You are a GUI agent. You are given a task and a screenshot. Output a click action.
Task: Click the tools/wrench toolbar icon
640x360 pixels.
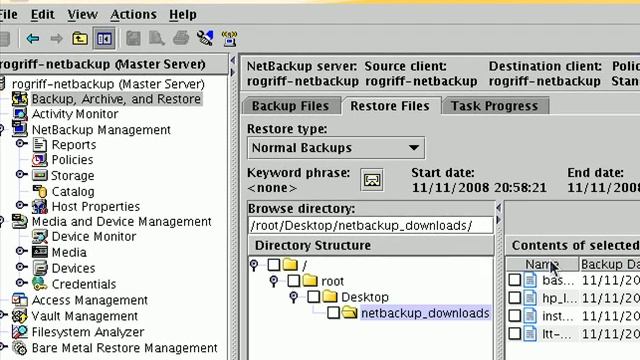[x=205, y=38]
